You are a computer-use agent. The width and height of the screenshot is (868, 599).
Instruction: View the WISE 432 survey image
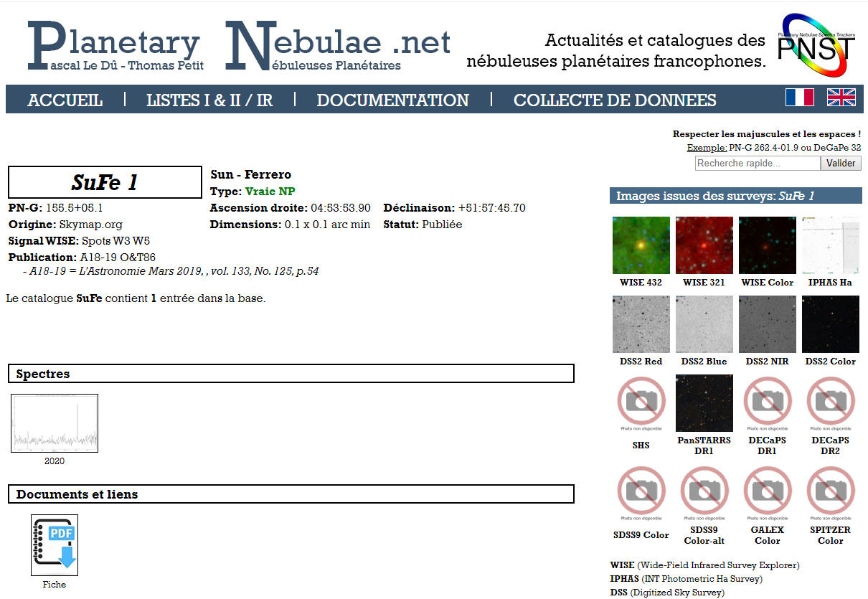pyautogui.click(x=641, y=245)
